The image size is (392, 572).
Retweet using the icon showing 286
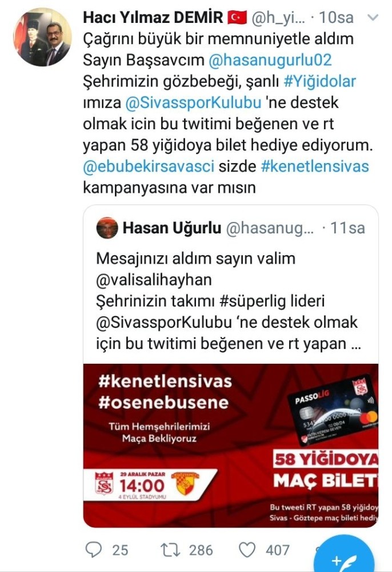point(170,550)
